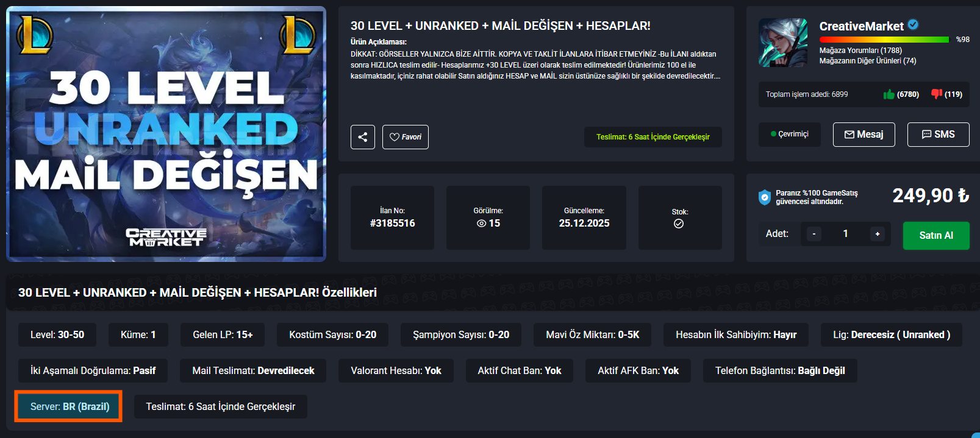Open the CreativeMarket store name link
Image resolution: width=980 pixels, height=438 pixels.
point(861,26)
